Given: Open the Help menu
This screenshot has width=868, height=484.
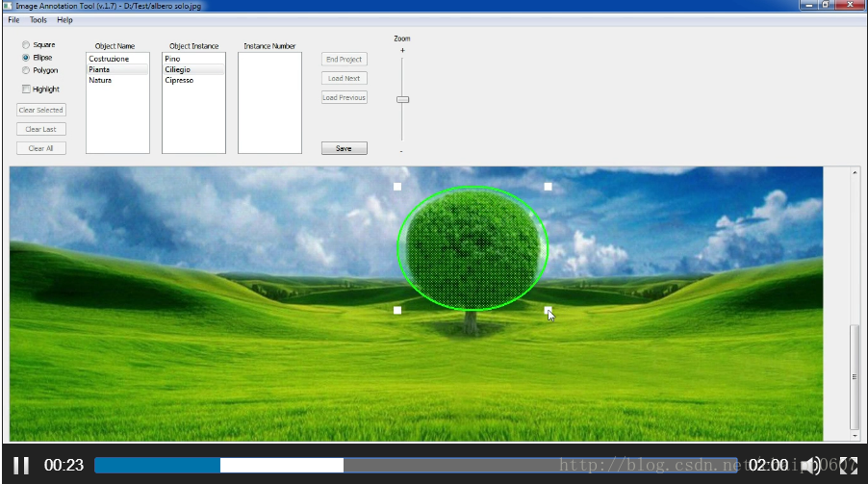Looking at the screenshot, I should click(x=64, y=20).
